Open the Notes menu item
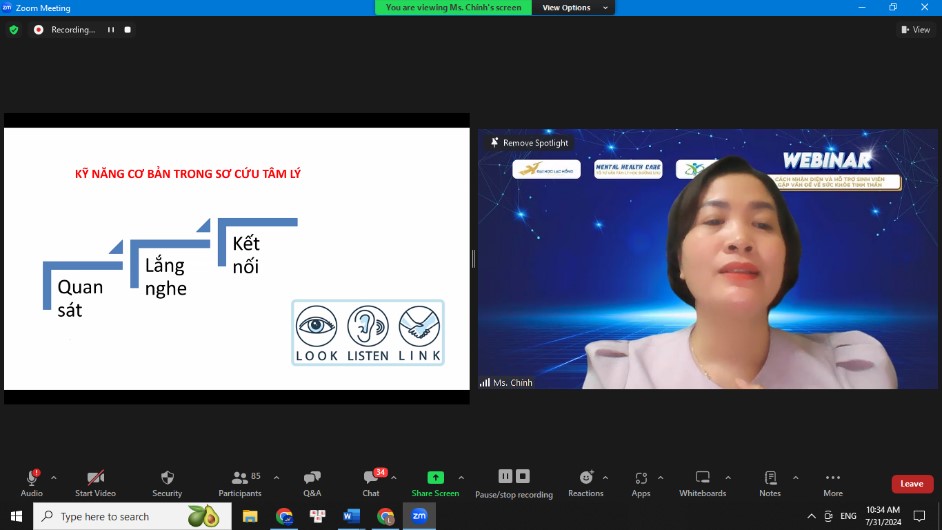 tap(770, 478)
